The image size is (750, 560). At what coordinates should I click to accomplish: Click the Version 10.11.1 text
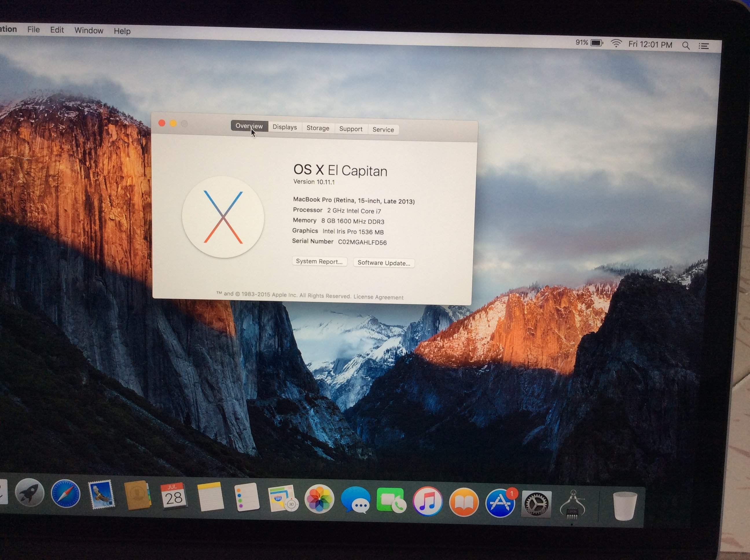(314, 182)
